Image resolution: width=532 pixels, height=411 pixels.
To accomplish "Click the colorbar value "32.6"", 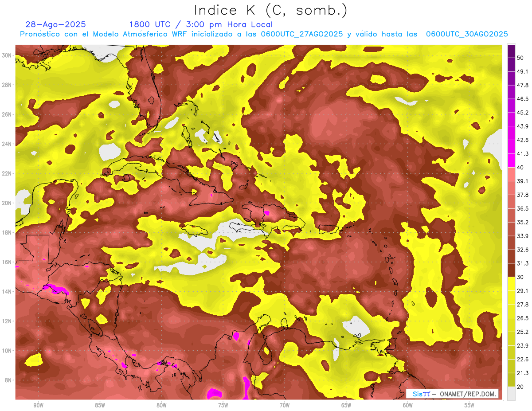I will tap(522, 250).
